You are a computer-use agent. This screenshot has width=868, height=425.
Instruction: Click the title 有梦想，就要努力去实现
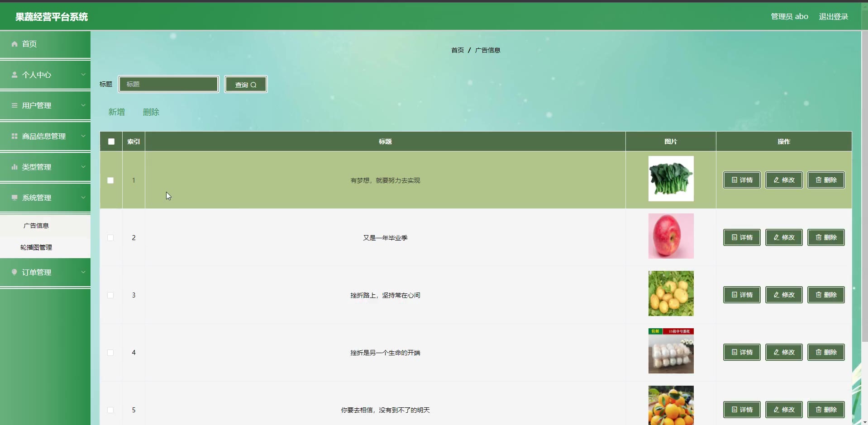pyautogui.click(x=385, y=180)
